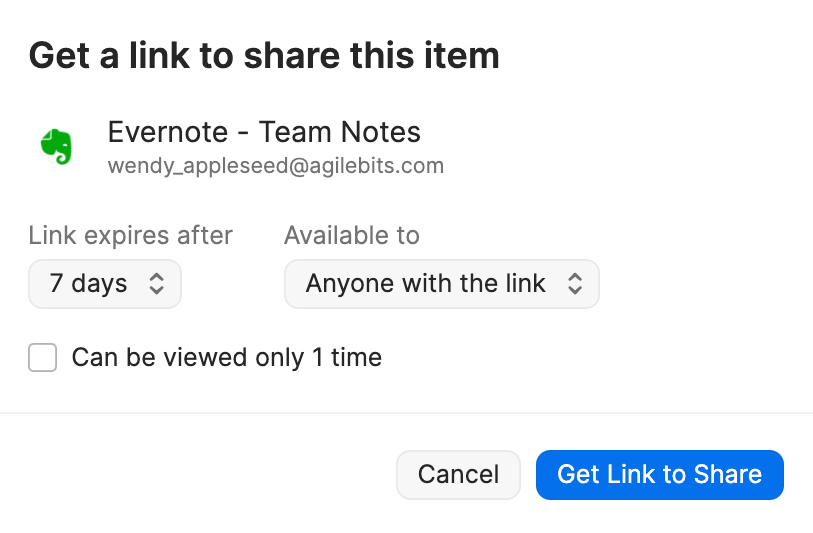Expand the '7 days' expiry popup
Image resolution: width=813 pixels, height=533 pixels.
[105, 284]
